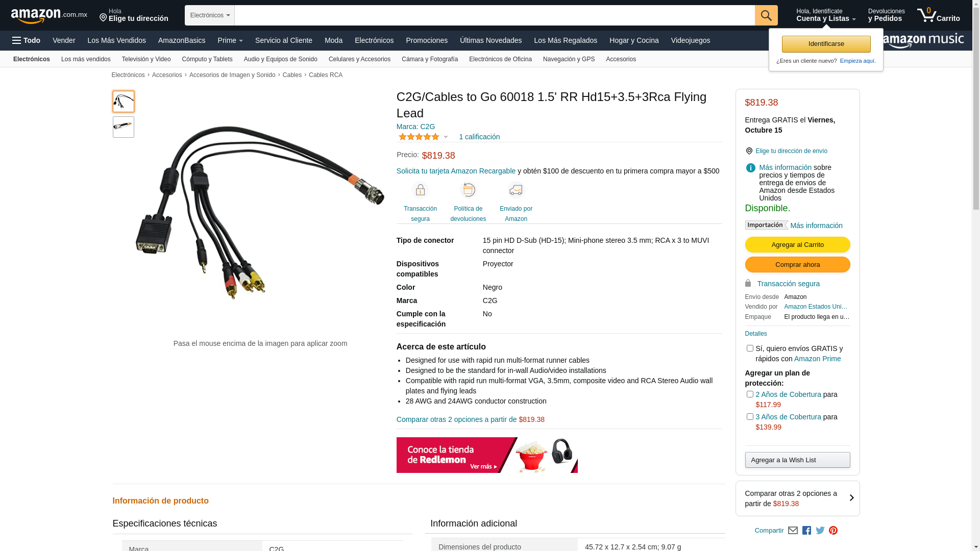Expand the star rating breakdown arrow
The image size is (980, 551).
(x=446, y=137)
